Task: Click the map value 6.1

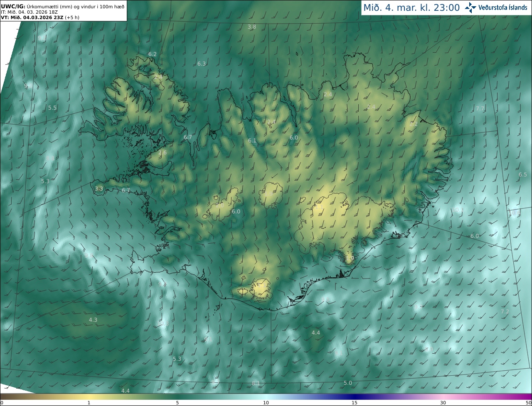Action: point(252,141)
